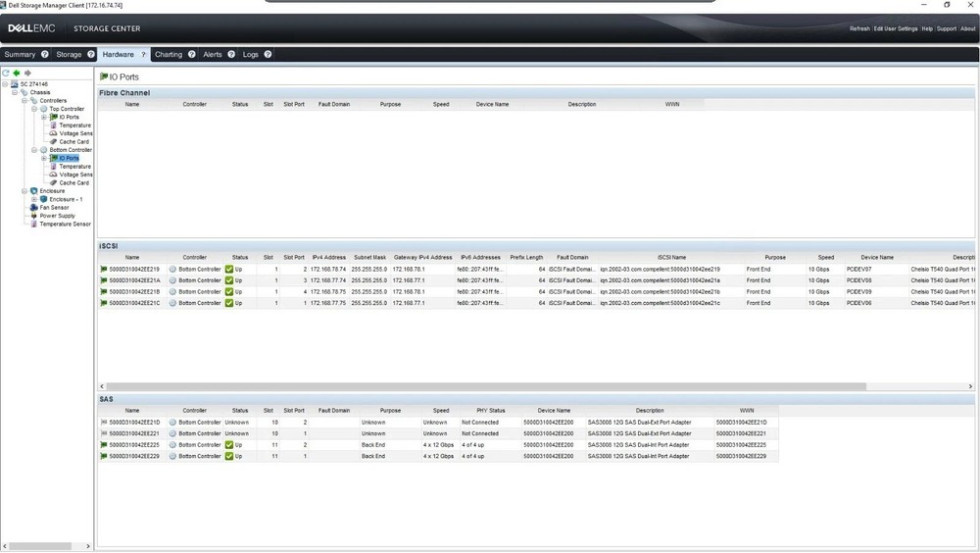Collapse the Chassis tree node
Screen dimensions: 980x553
[x=15, y=92]
